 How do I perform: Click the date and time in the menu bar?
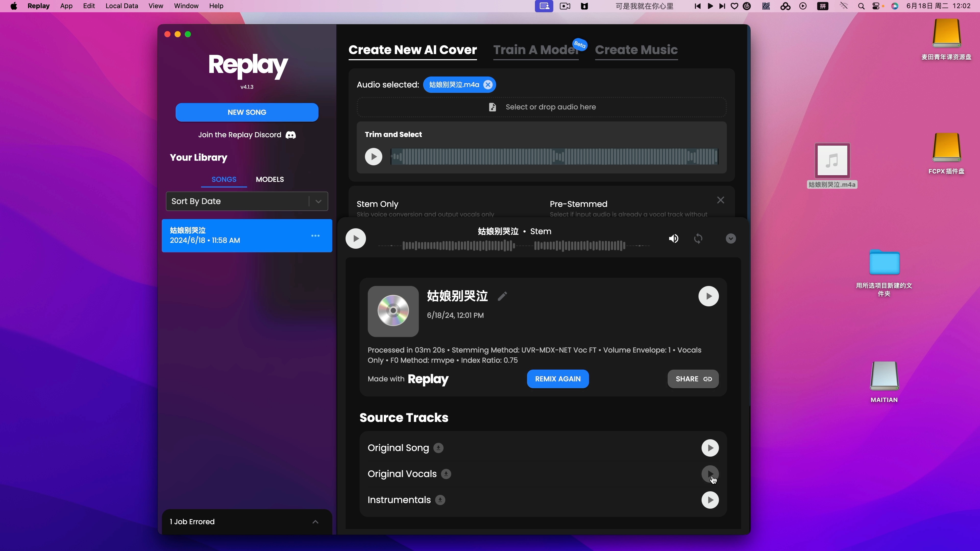(x=938, y=6)
